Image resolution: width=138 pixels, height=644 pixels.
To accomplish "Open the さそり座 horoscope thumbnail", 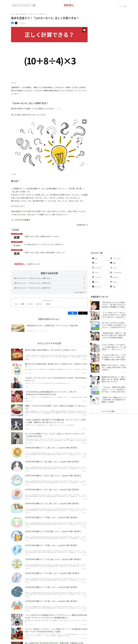I will [x=17, y=578].
